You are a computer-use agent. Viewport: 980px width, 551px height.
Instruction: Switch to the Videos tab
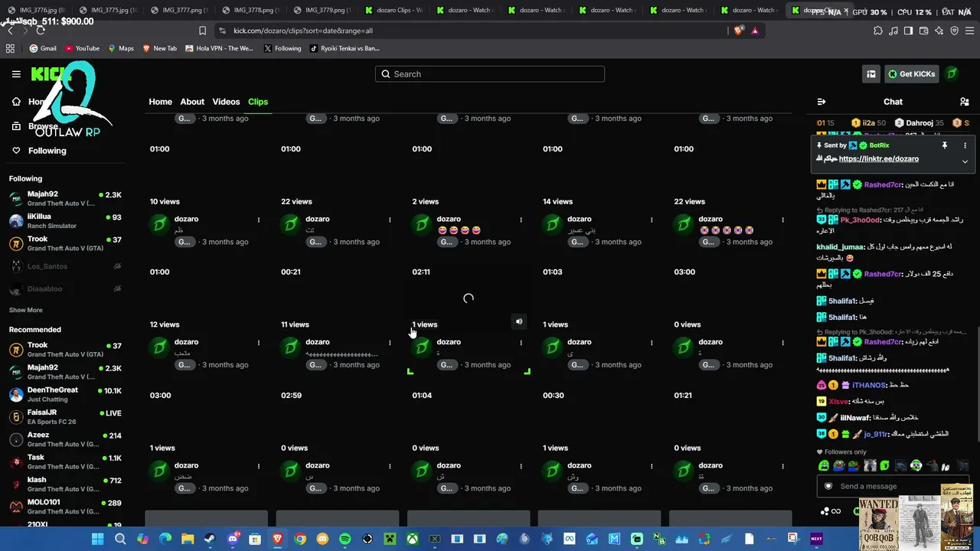pos(226,102)
